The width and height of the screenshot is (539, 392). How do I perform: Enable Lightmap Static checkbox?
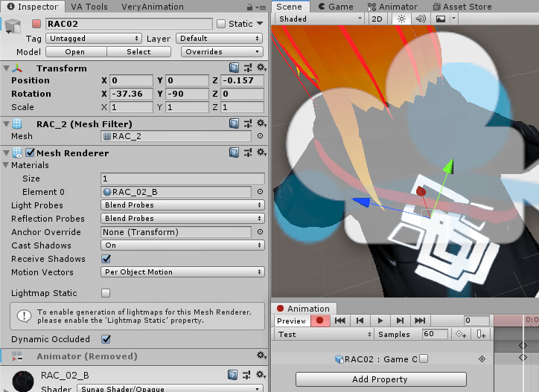(x=106, y=293)
